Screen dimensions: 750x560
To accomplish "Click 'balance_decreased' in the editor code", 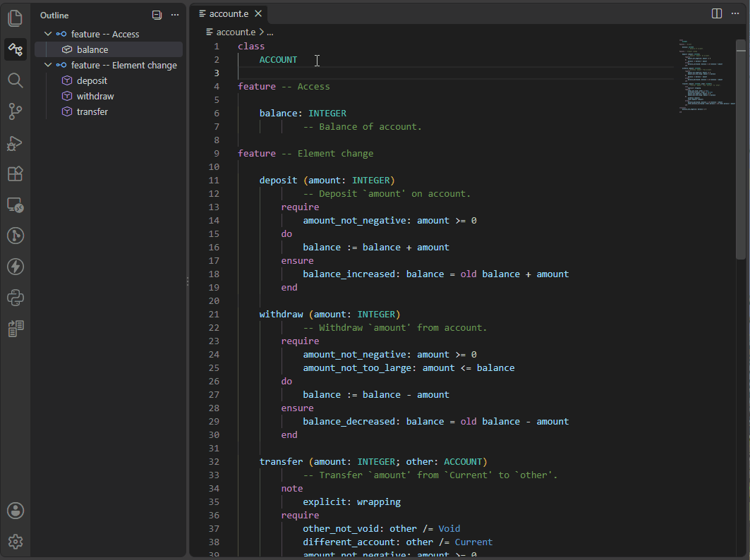I will (349, 421).
